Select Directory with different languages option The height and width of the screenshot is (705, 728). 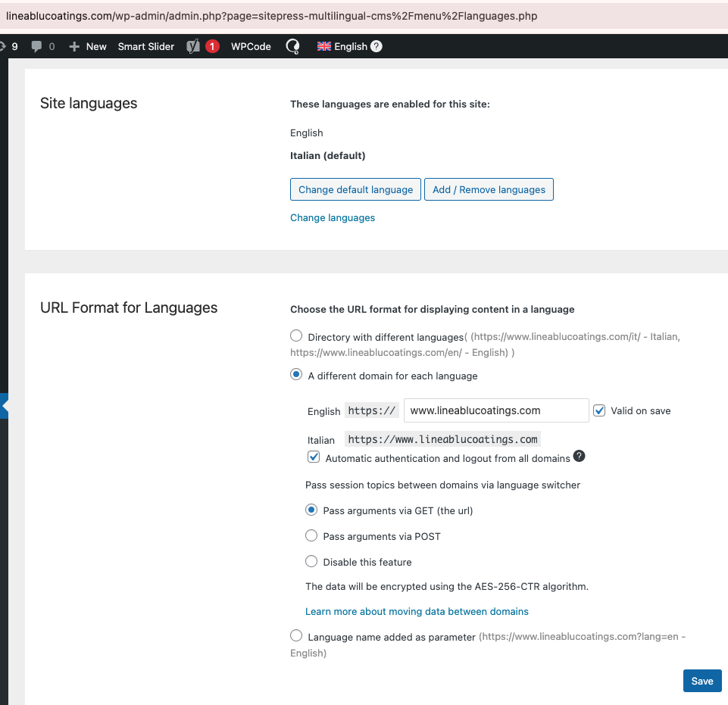(296, 335)
